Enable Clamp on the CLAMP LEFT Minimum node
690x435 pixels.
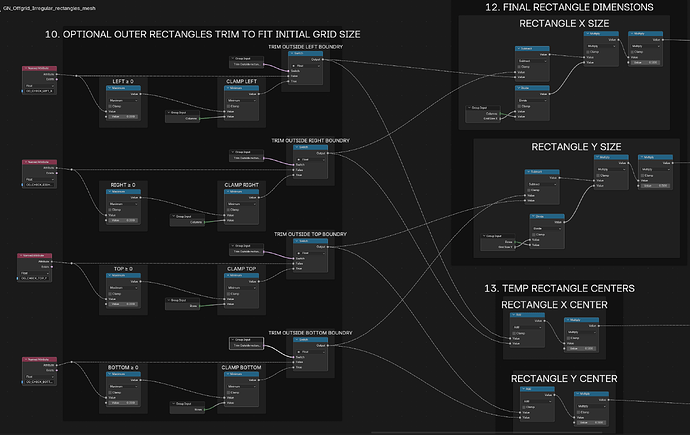pyautogui.click(x=229, y=106)
